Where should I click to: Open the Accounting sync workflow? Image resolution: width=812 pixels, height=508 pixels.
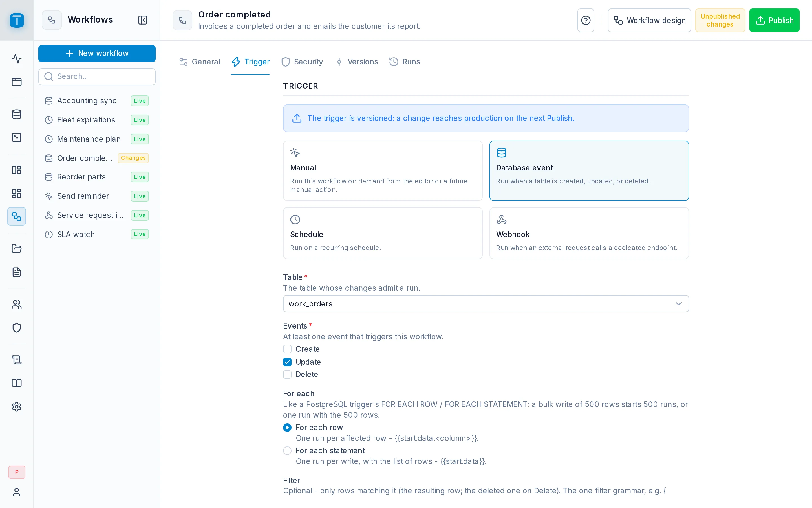[x=97, y=101]
